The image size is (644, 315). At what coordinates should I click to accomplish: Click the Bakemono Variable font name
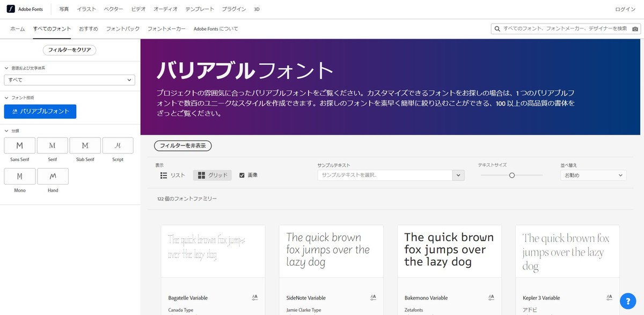click(x=426, y=298)
